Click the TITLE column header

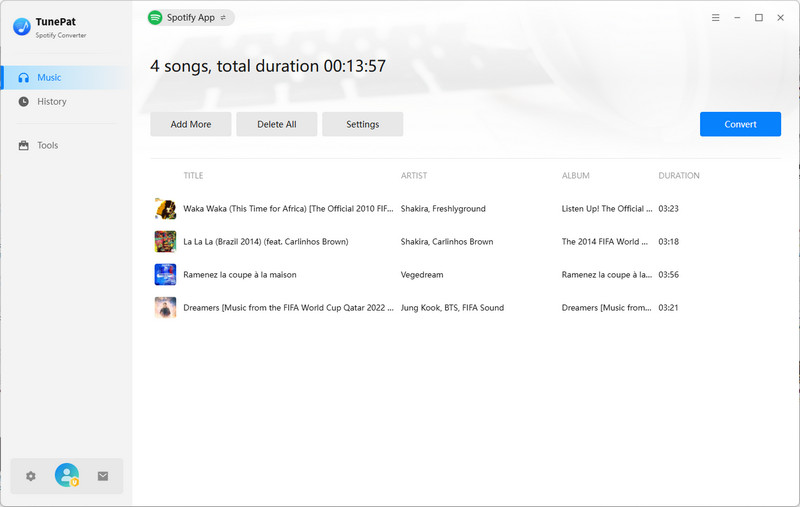pyautogui.click(x=193, y=175)
